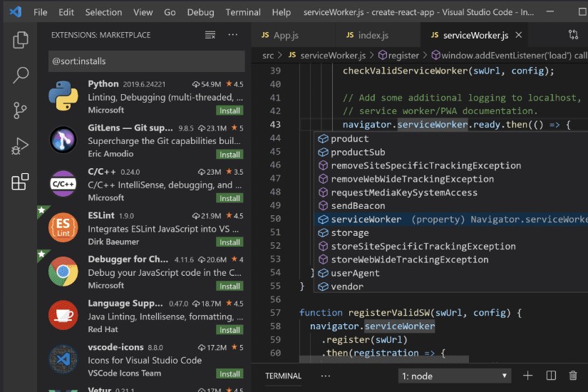Open the terminal selector dropdown '1: node'

coord(454,376)
